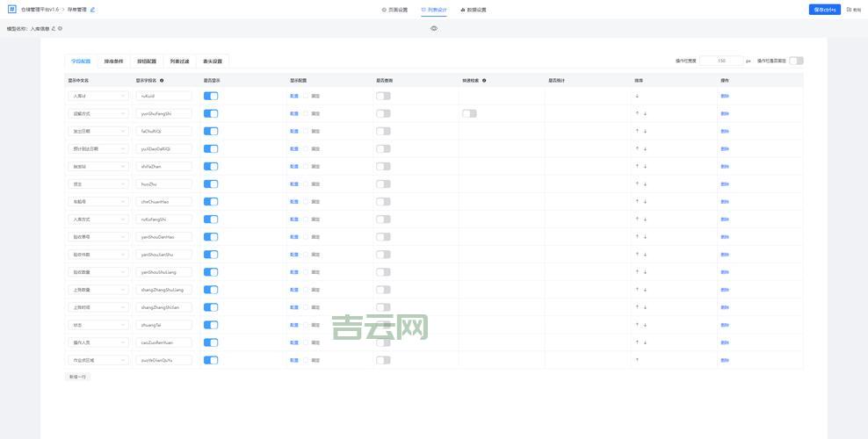
Task: Click the blue 保存 ctrl+s button
Action: (x=824, y=10)
